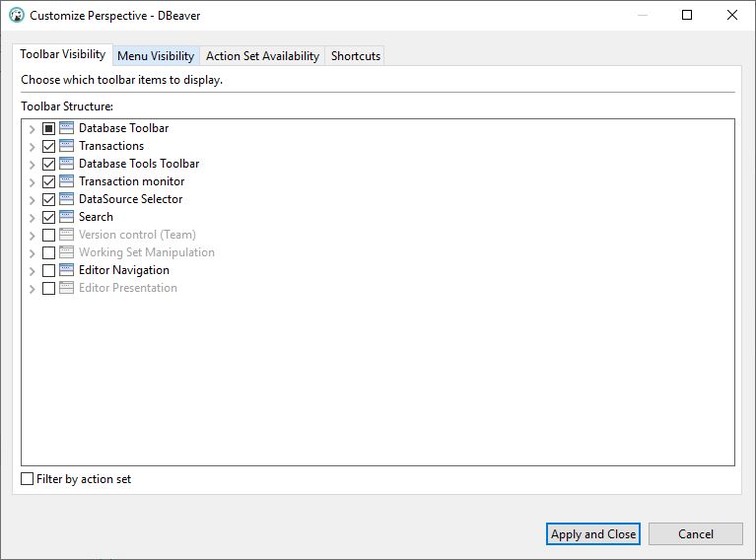
Task: Expand the Transaction monitor node
Action: pos(32,181)
